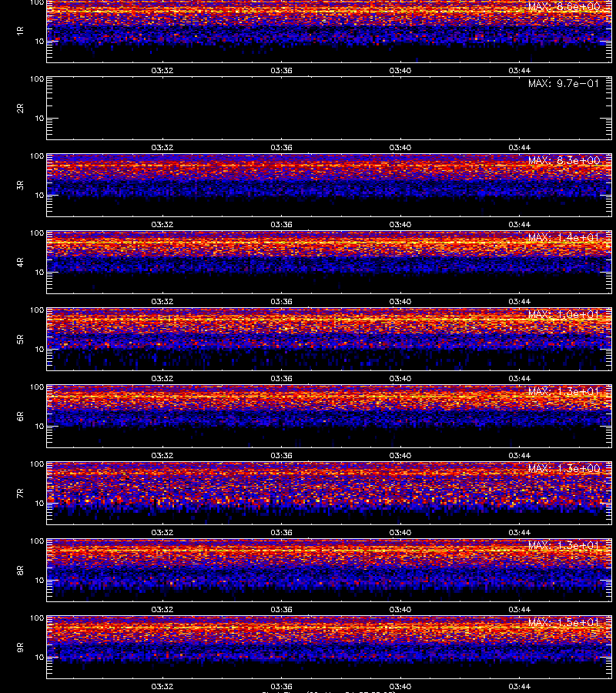The image size is (616, 693).
Task: Select the MAX: 1.5e+01 readout in panel 9R
Action: [x=564, y=622]
